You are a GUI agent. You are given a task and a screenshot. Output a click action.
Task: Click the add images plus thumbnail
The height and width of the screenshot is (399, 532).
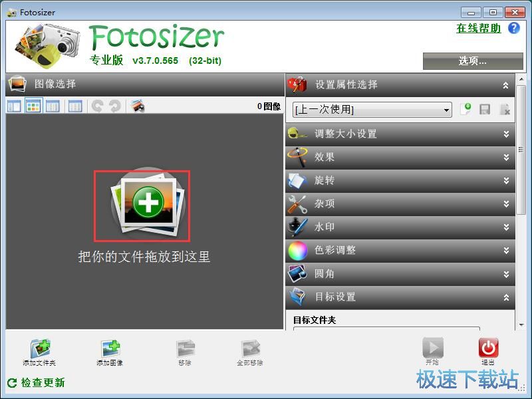[148, 202]
